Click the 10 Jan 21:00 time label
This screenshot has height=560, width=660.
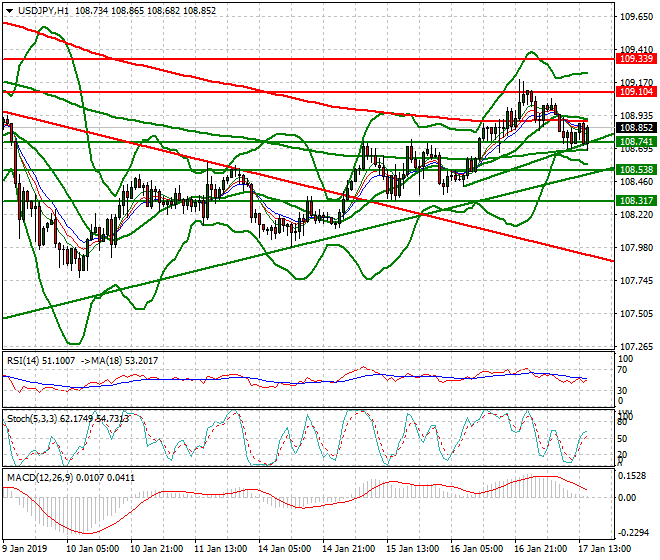pos(157,549)
